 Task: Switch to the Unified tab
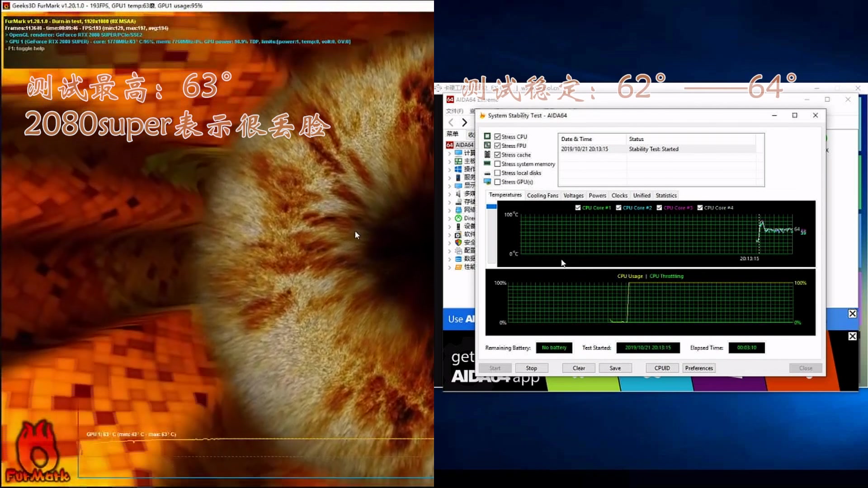(x=642, y=196)
